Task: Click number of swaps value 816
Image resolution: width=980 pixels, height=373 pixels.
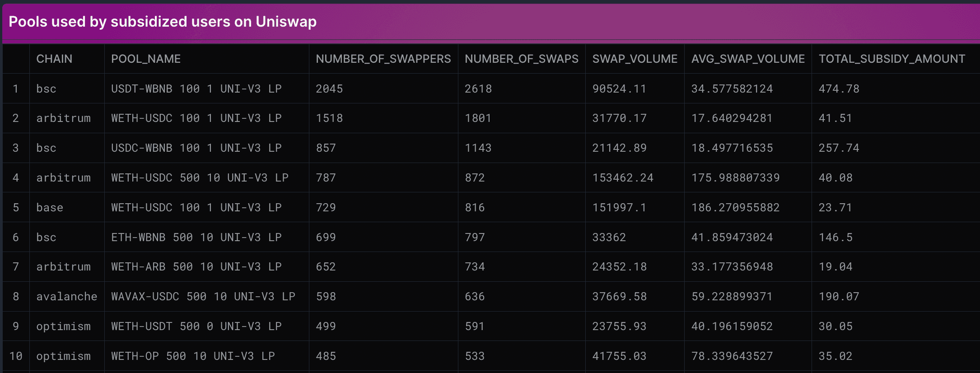Action: (x=475, y=207)
